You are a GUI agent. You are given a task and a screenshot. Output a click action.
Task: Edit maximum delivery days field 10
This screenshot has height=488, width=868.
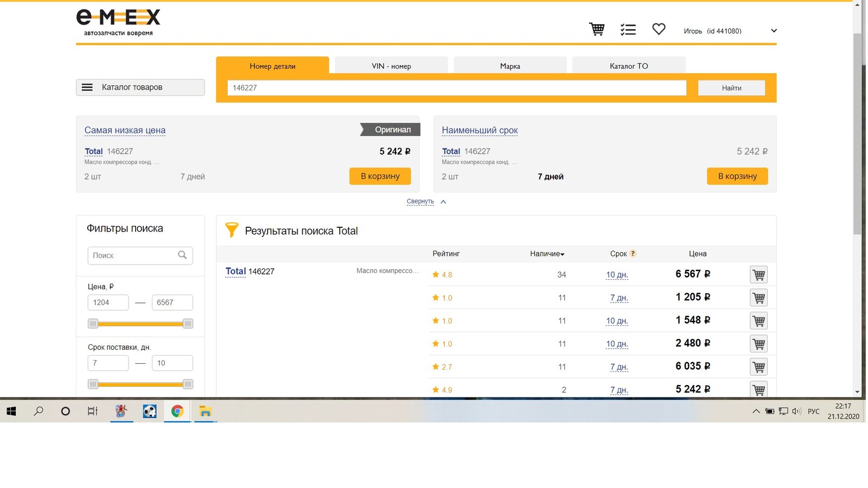point(172,363)
